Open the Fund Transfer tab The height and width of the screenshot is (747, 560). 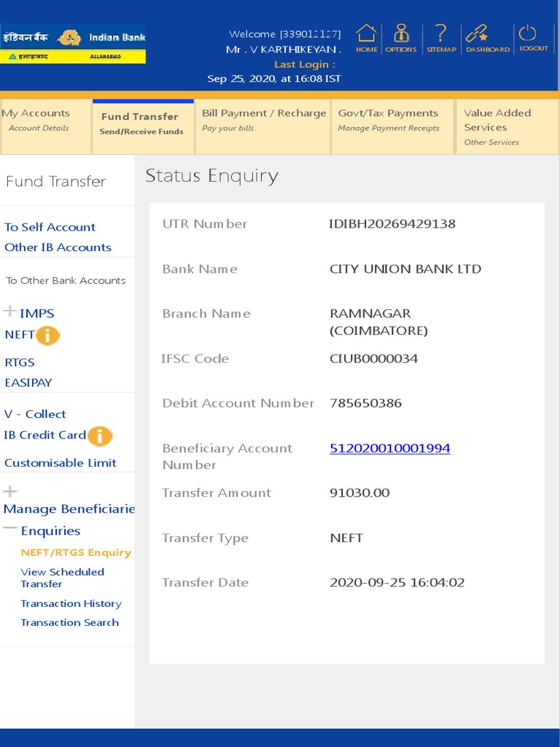pos(143,126)
